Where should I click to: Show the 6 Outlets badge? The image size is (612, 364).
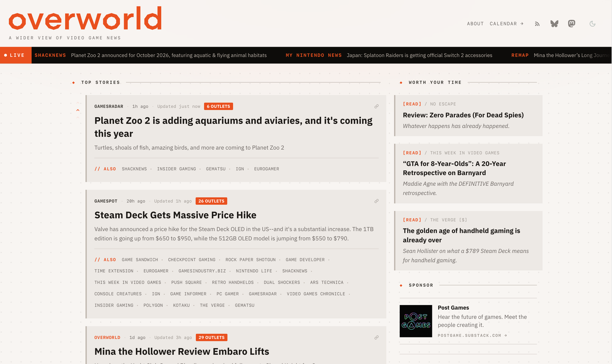(218, 106)
